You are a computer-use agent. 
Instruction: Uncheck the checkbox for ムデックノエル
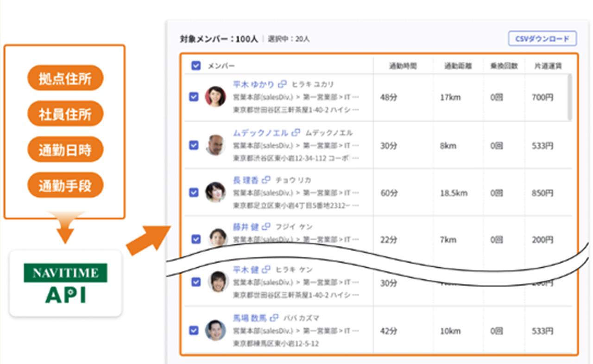point(194,145)
